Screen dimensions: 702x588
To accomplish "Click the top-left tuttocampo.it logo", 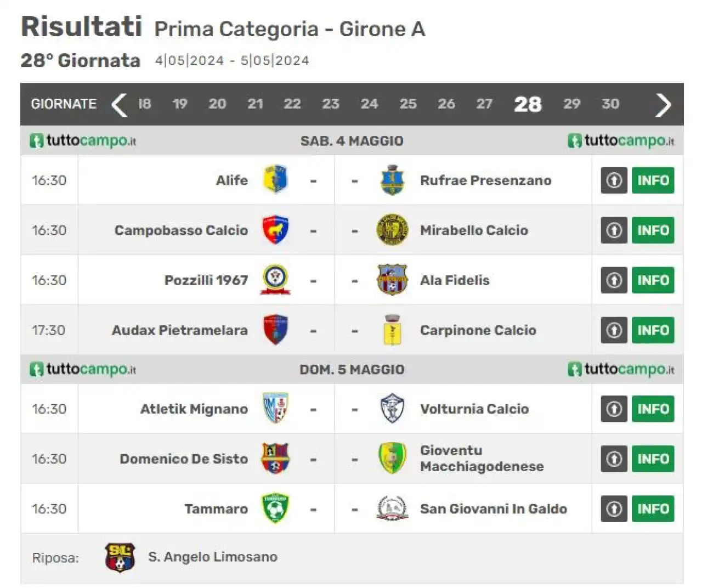I will click(83, 141).
